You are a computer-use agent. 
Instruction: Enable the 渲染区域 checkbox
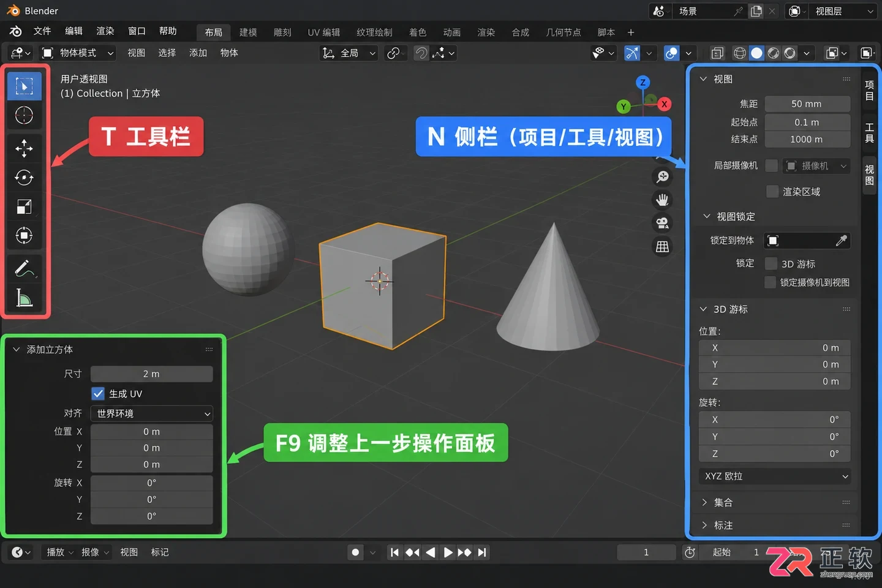[772, 192]
